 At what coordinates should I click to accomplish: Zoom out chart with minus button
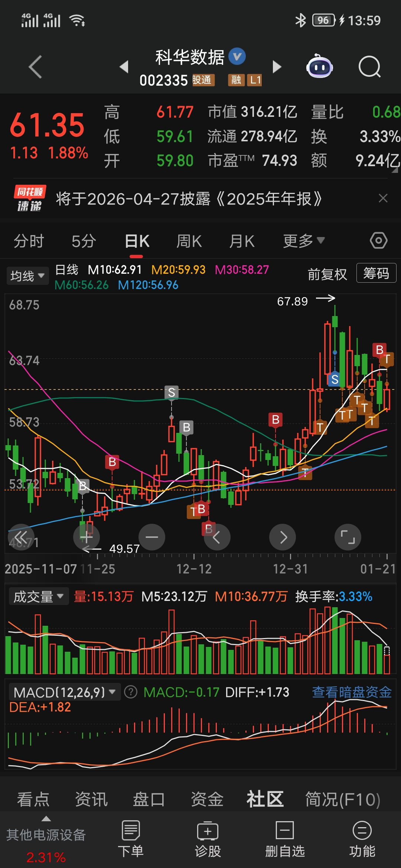pyautogui.click(x=152, y=537)
